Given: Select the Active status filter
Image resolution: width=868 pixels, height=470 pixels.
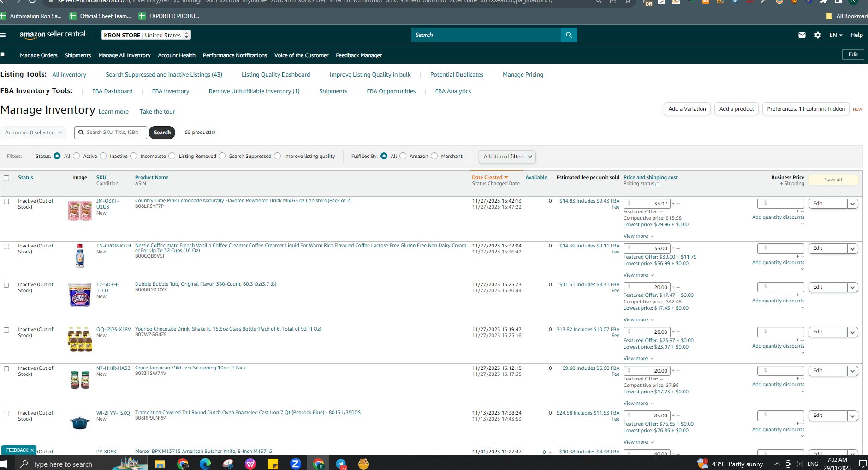Looking at the screenshot, I should click(77, 156).
